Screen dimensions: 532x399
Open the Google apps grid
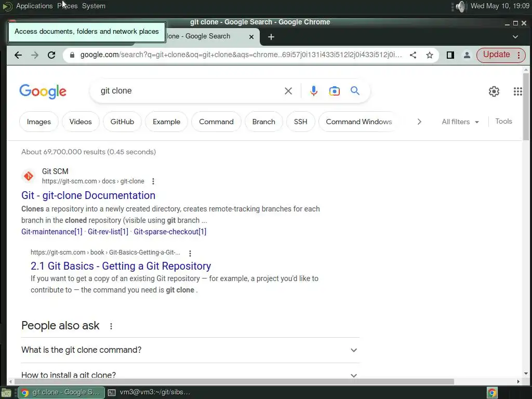click(x=518, y=91)
